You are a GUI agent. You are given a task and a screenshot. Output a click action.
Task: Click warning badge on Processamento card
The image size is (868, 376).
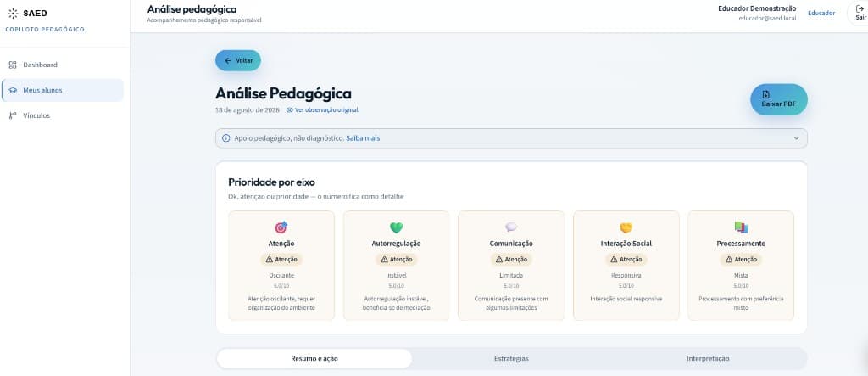point(741,259)
